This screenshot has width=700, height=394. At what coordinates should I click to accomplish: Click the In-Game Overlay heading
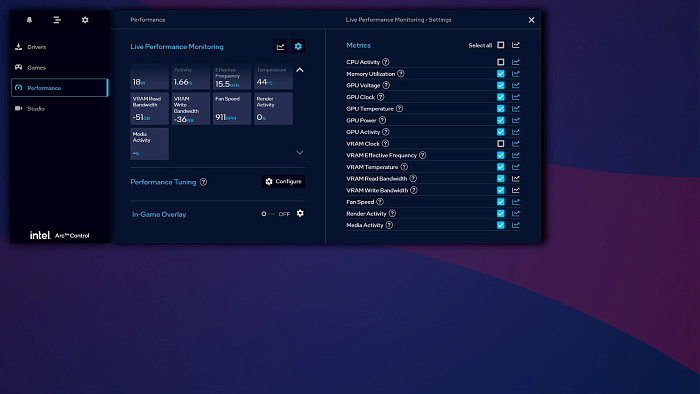click(x=159, y=214)
